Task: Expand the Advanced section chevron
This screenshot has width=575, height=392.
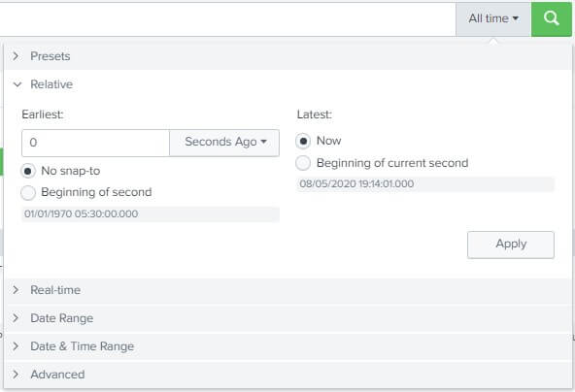Action: click(x=16, y=375)
